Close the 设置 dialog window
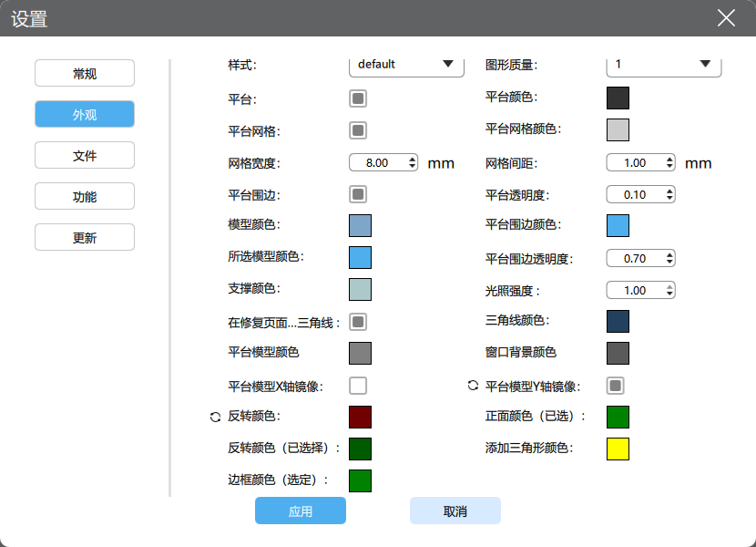The width and height of the screenshot is (756, 547). click(726, 18)
